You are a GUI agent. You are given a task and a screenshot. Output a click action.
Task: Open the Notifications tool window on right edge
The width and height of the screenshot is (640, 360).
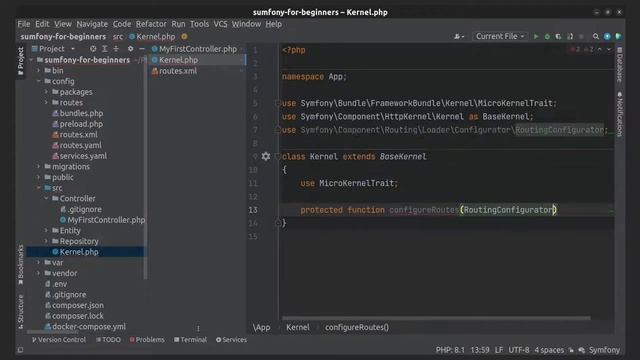(x=620, y=114)
